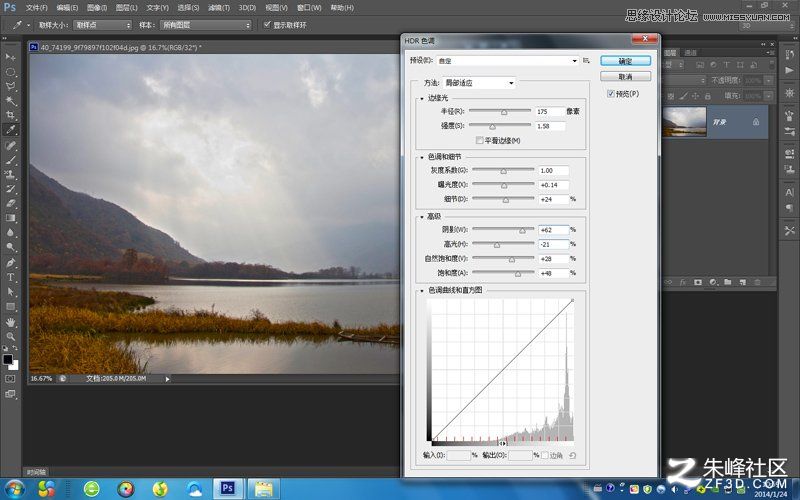Create a new adjustment layer icon
The image size is (800, 500).
[713, 282]
